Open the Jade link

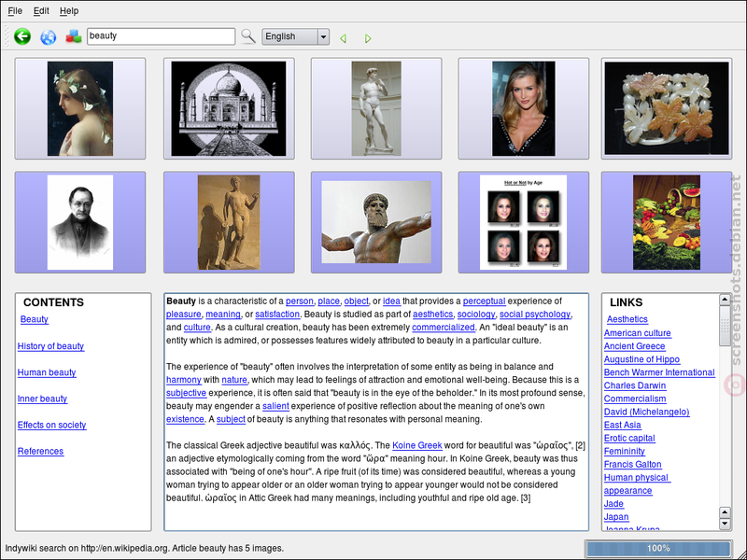click(613, 503)
